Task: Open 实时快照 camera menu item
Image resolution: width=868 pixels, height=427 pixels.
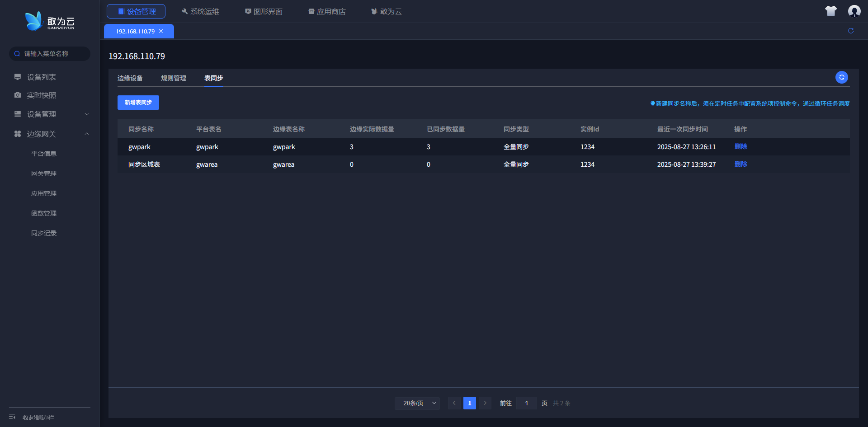Action: pos(41,95)
